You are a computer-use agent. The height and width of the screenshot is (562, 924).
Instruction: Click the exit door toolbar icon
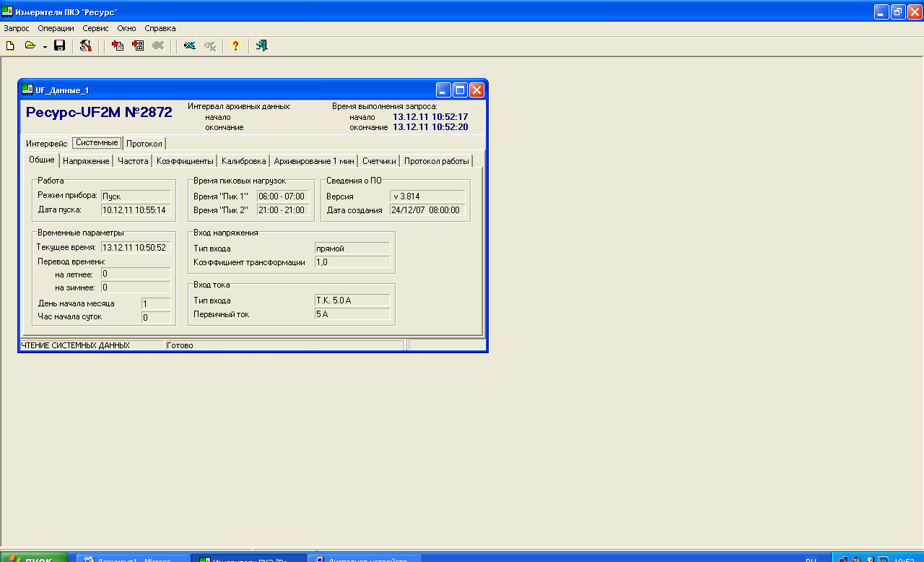[261, 46]
